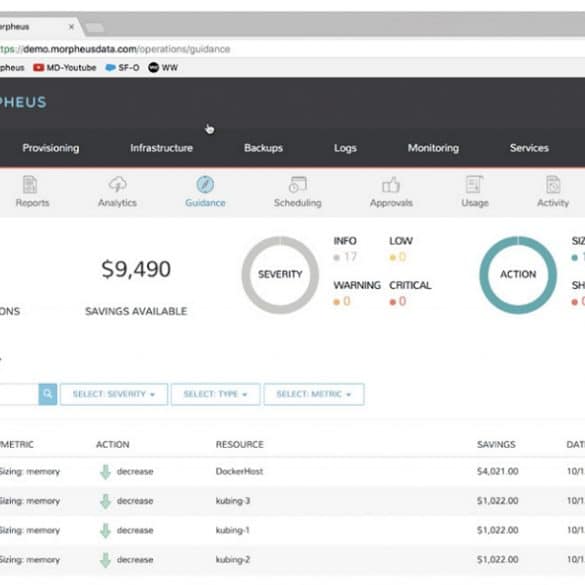Open the Services menu
585x585 pixels.
coord(529,148)
